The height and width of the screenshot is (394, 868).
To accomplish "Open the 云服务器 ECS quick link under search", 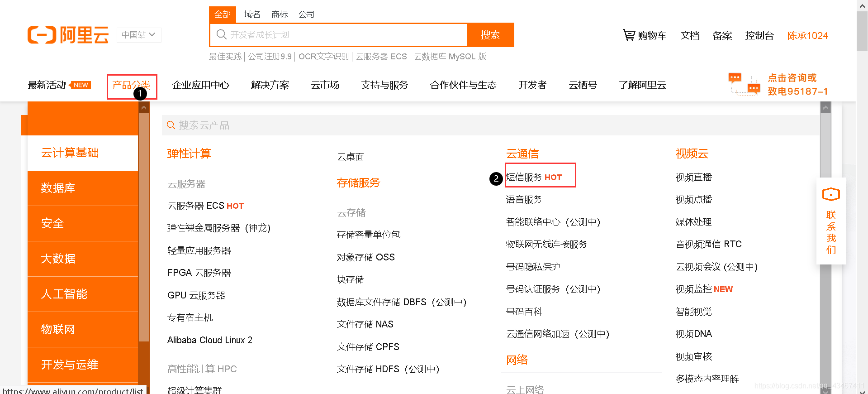I will coord(381,57).
